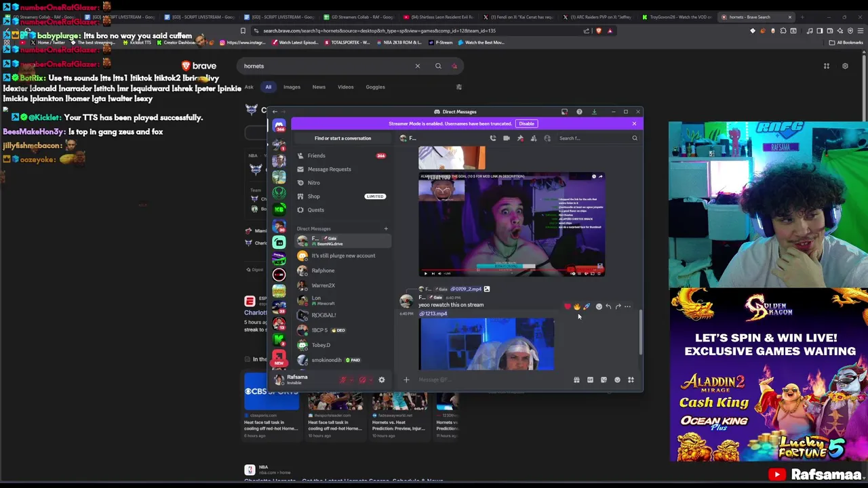Viewport: 868px width, 488px height.
Task: Open DM with smokinondih
Action: [342, 360]
